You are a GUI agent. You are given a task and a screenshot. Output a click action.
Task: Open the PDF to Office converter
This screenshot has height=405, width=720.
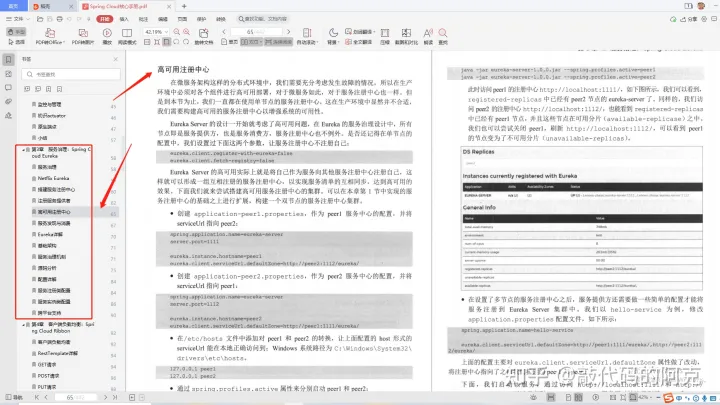coord(50,36)
